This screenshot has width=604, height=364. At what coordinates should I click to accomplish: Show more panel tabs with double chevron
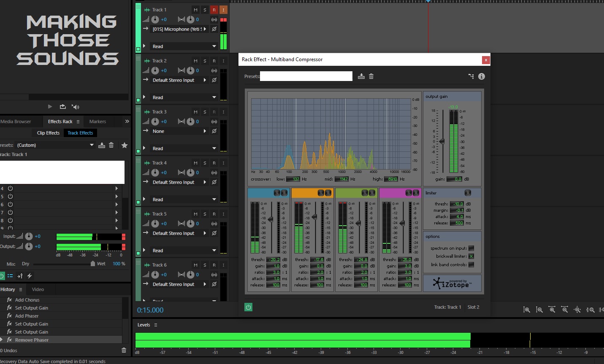pyautogui.click(x=127, y=121)
